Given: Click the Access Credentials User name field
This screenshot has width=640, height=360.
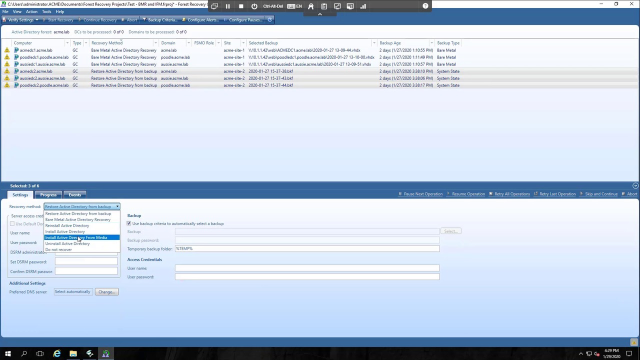Looking at the screenshot, I should pyautogui.click(x=307, y=268).
